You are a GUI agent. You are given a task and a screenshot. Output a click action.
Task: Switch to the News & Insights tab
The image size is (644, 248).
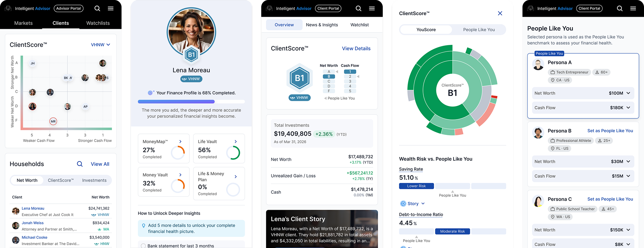click(322, 25)
